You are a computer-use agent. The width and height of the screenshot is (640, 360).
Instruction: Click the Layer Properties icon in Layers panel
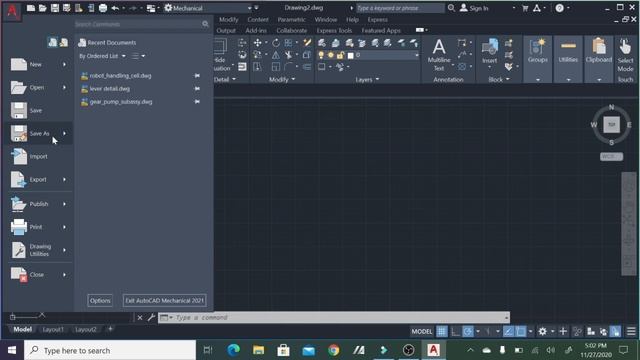[x=322, y=43]
